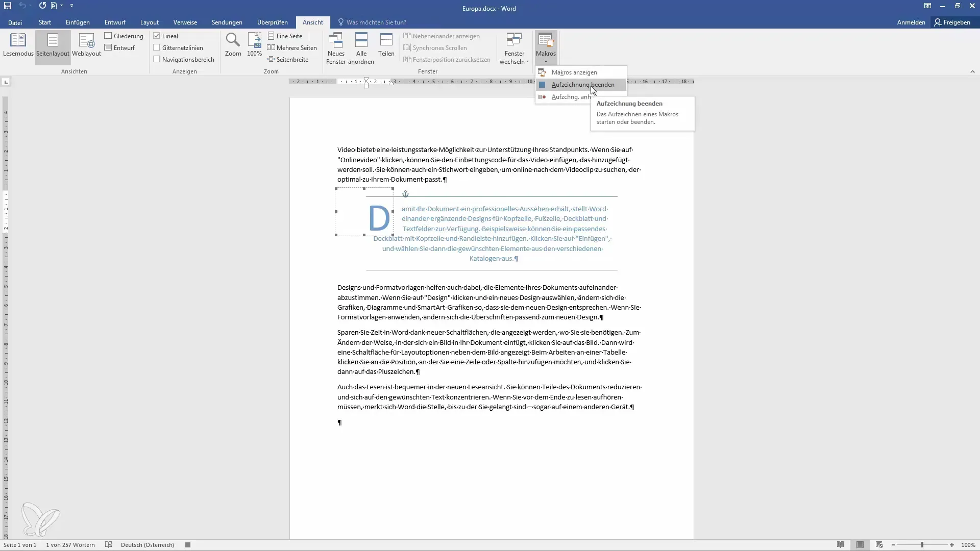Enable Navigationsbereich checkbox

157,60
